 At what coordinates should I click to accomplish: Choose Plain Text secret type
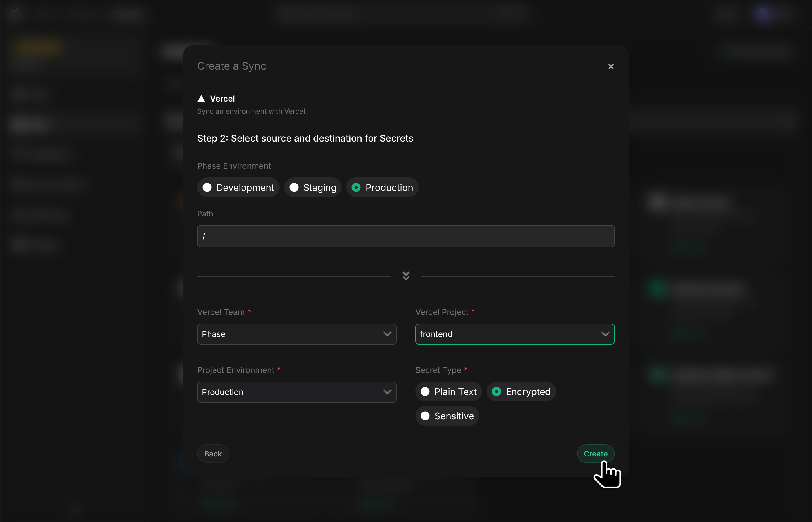pyautogui.click(x=448, y=392)
